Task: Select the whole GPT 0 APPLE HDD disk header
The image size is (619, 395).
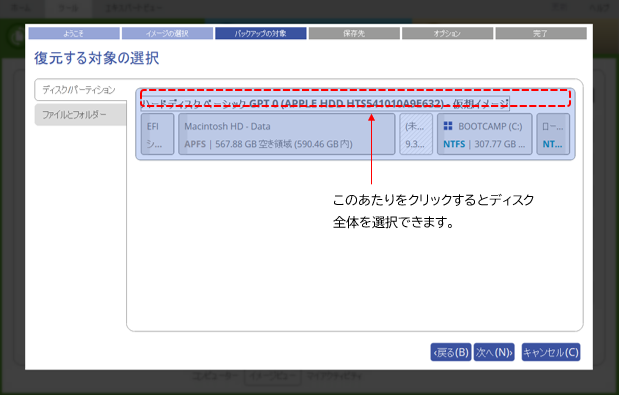Action: pyautogui.click(x=325, y=103)
